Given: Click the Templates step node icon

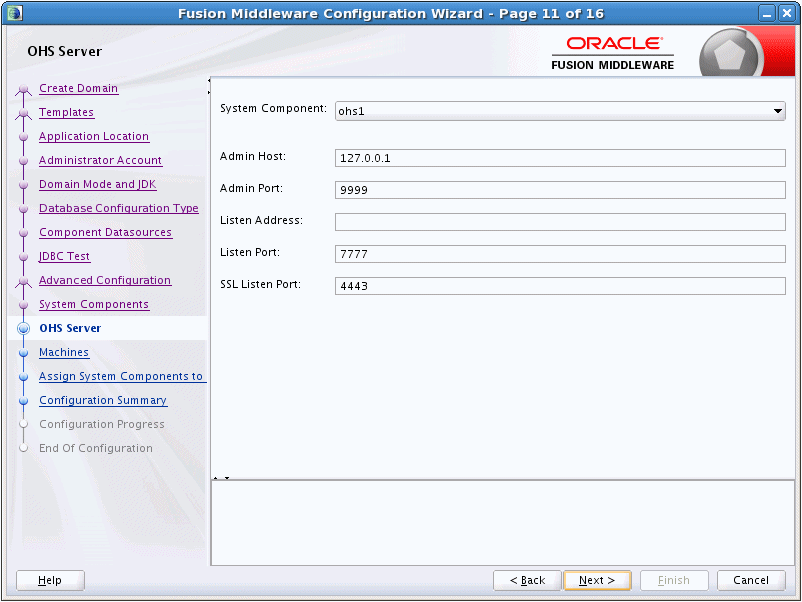Looking at the screenshot, I should click(x=24, y=114).
